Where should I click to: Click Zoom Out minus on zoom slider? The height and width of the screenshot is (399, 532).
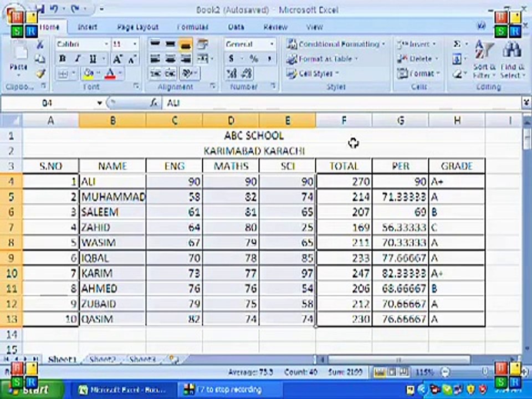[446, 372]
